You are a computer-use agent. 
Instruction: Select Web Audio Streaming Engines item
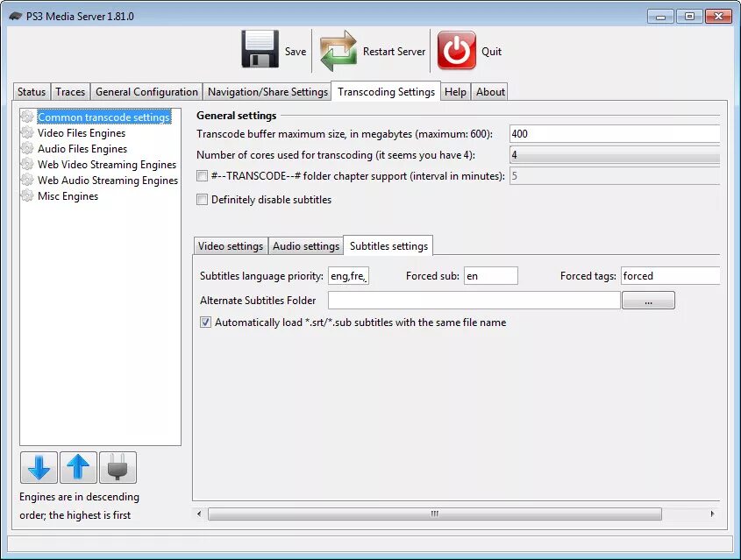pyautogui.click(x=108, y=181)
